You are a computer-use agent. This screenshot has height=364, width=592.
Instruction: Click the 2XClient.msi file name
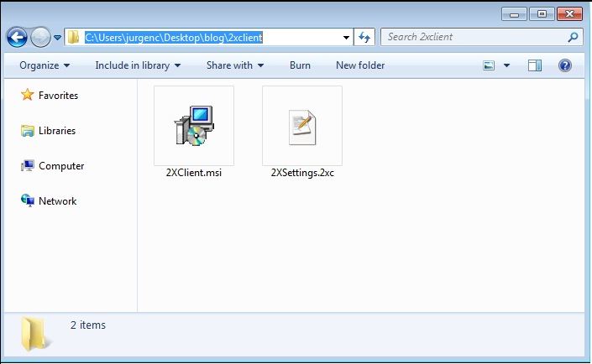194,173
